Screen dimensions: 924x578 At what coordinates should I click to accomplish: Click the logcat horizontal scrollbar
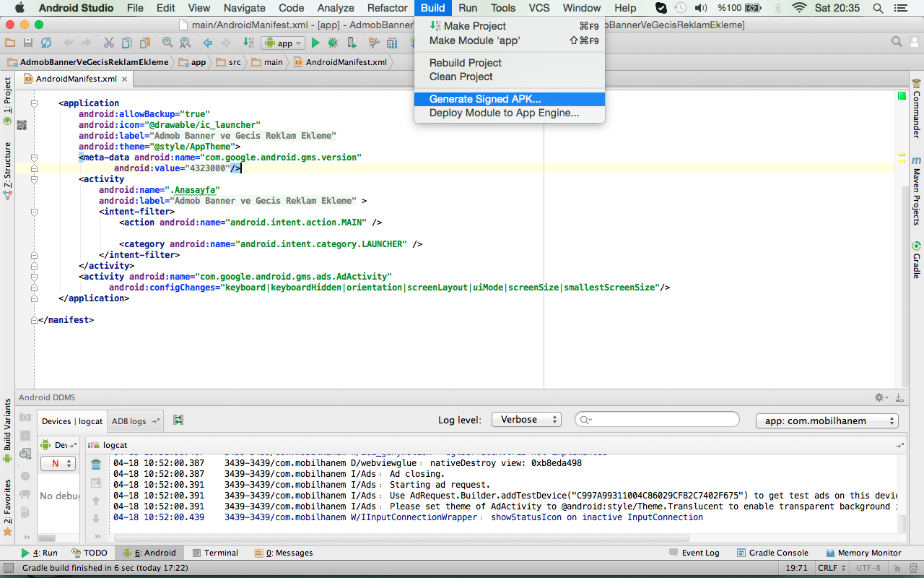point(401,538)
